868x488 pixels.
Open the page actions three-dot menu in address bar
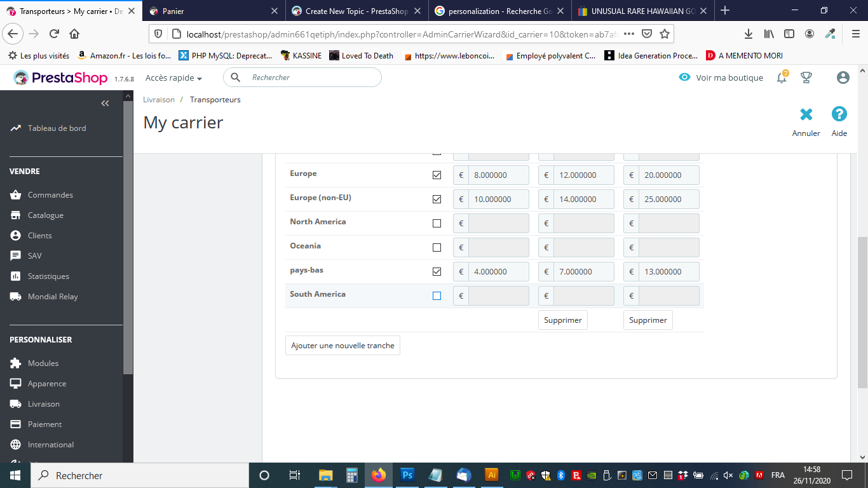629,34
